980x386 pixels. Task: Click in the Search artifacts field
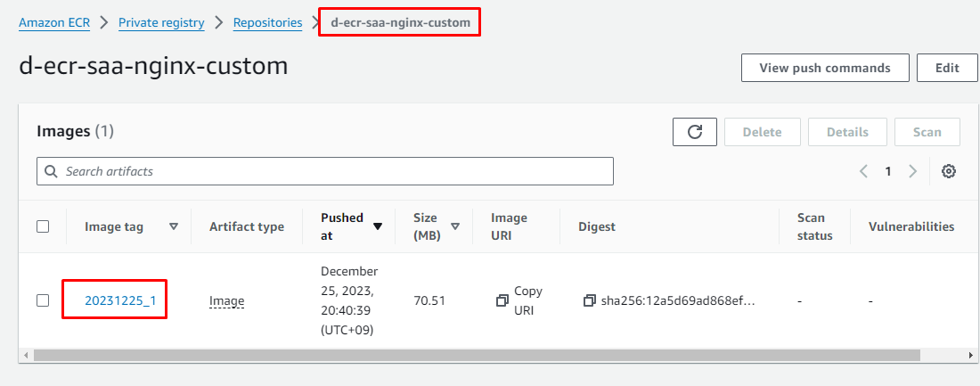pos(330,171)
